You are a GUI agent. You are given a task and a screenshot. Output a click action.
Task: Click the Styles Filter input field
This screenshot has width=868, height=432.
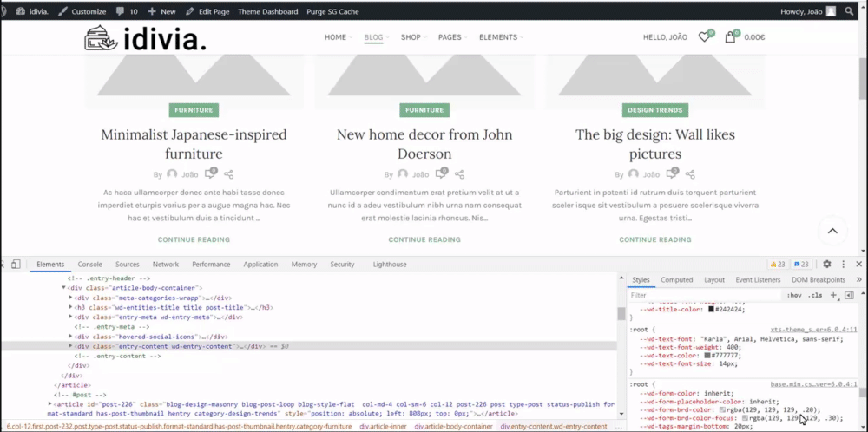[703, 296]
